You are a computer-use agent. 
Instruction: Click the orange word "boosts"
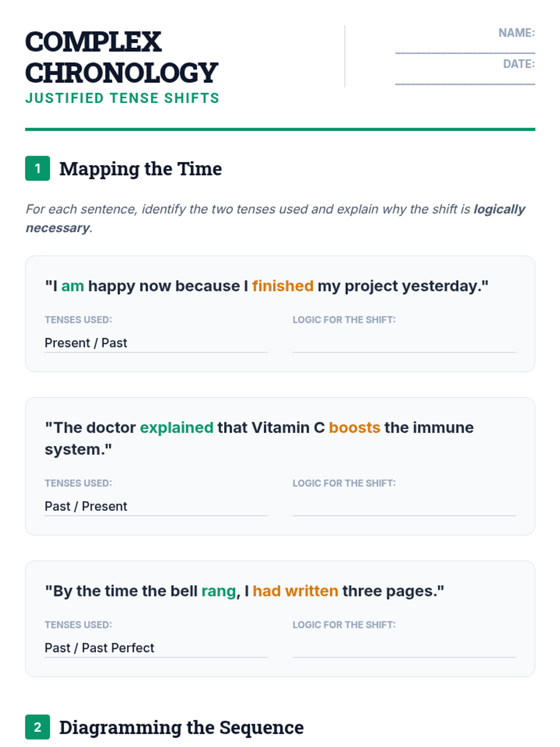354,427
